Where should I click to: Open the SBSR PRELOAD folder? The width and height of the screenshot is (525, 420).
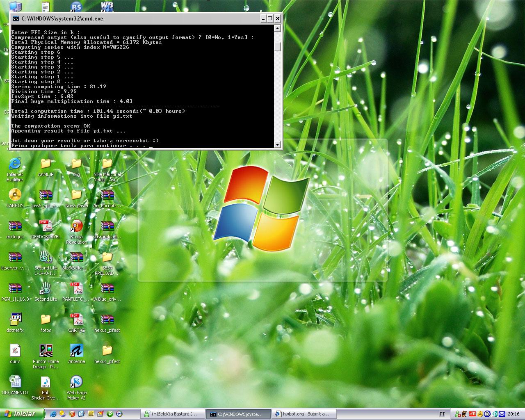click(107, 257)
